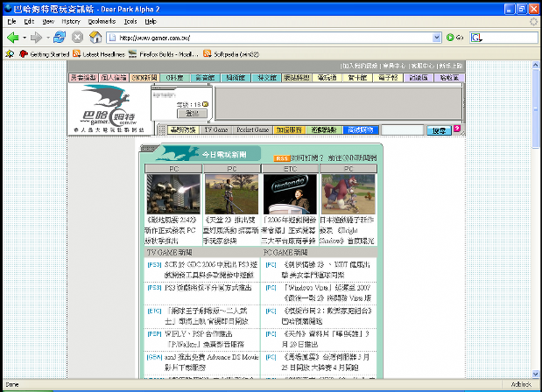This screenshot has height=392, width=542.
Task: Open the Back button history dropdown
Action: click(x=24, y=38)
